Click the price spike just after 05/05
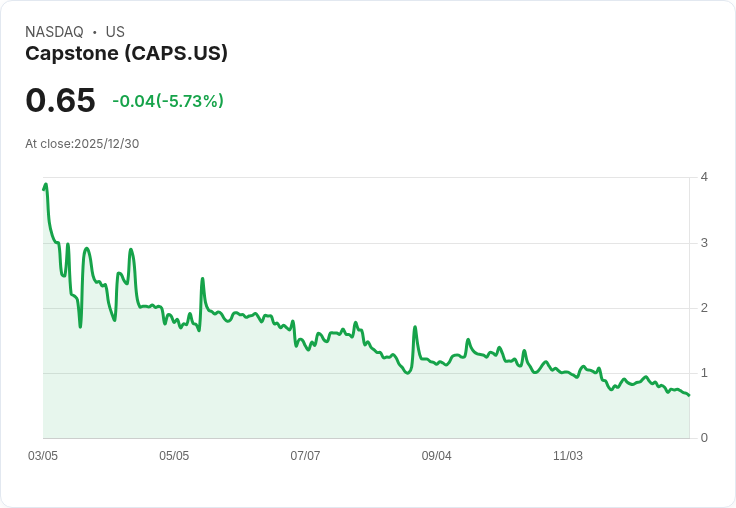The height and width of the screenshot is (508, 736). (202, 279)
